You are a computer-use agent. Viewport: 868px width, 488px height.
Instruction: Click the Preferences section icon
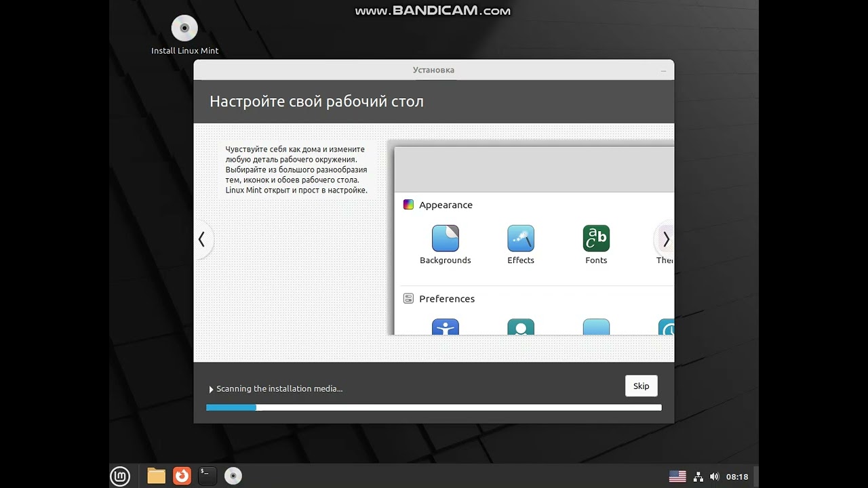click(x=408, y=298)
